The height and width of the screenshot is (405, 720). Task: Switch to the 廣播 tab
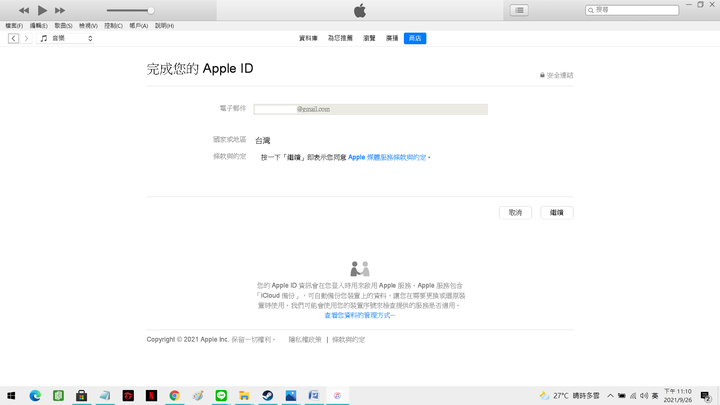coord(392,39)
